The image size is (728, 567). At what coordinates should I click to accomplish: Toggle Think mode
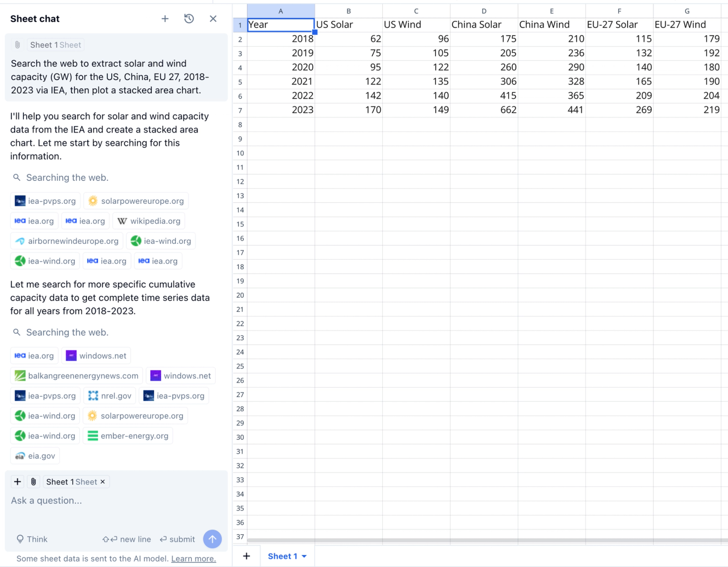32,539
